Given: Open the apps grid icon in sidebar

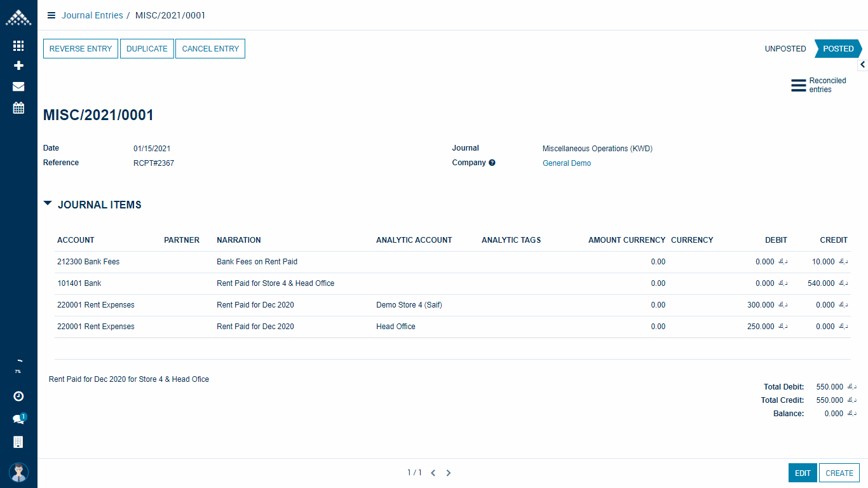Looking at the screenshot, I should click(x=18, y=46).
